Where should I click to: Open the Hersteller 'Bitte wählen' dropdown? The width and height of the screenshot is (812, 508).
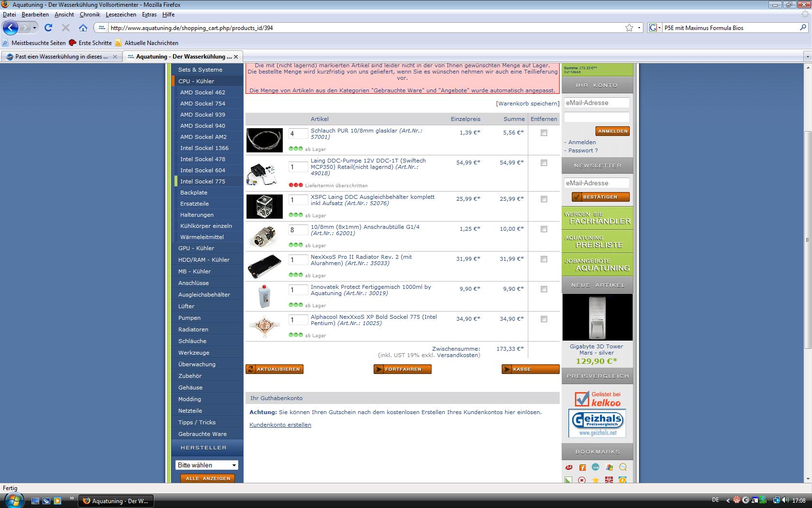click(207, 465)
